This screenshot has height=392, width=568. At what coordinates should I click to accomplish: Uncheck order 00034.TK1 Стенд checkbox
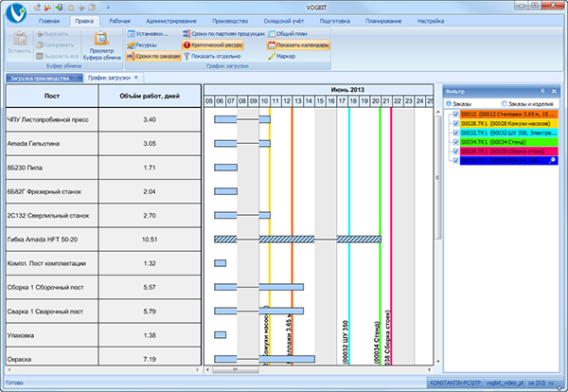(x=455, y=142)
